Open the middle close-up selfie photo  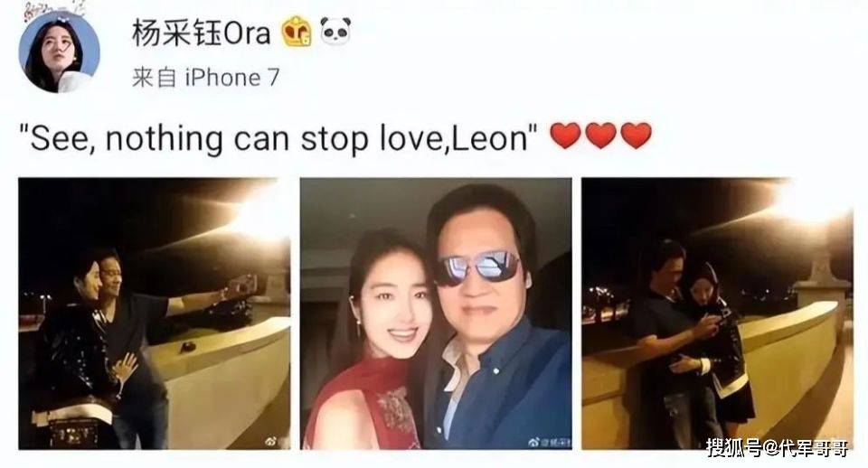click(x=436, y=314)
